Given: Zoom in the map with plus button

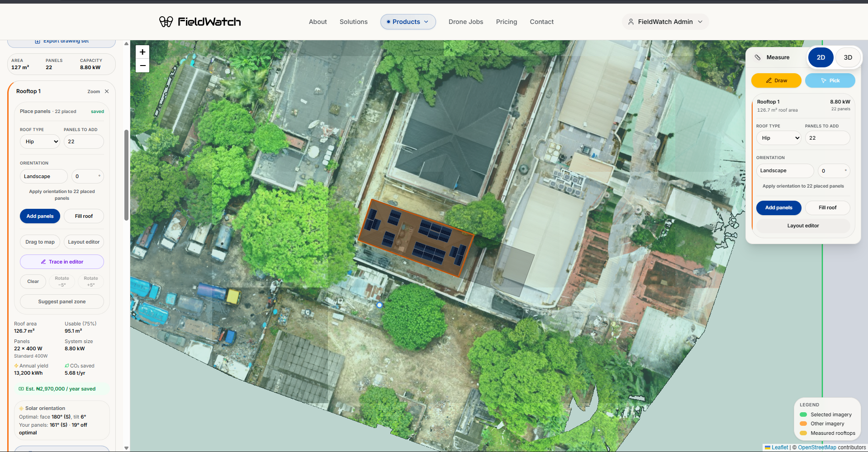Looking at the screenshot, I should tap(142, 52).
